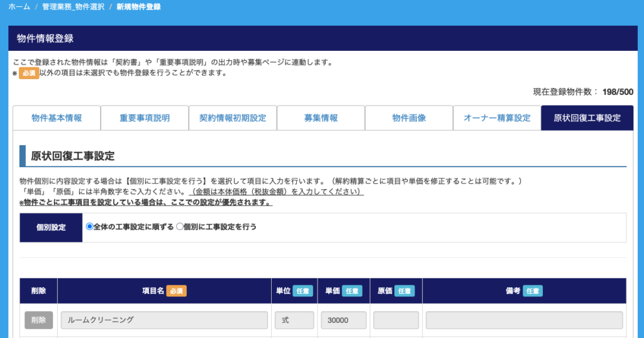Click the 単価 field showing 30000
This screenshot has height=338, width=644.
click(x=343, y=320)
